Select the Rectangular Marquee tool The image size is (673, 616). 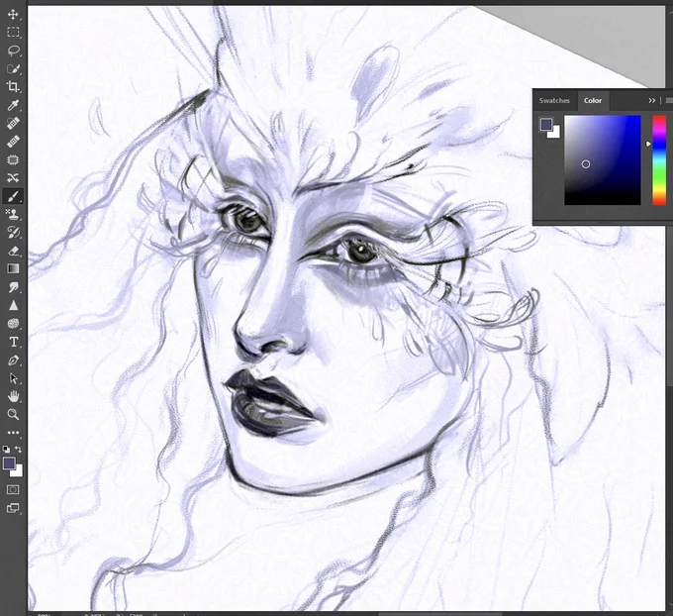coord(13,33)
